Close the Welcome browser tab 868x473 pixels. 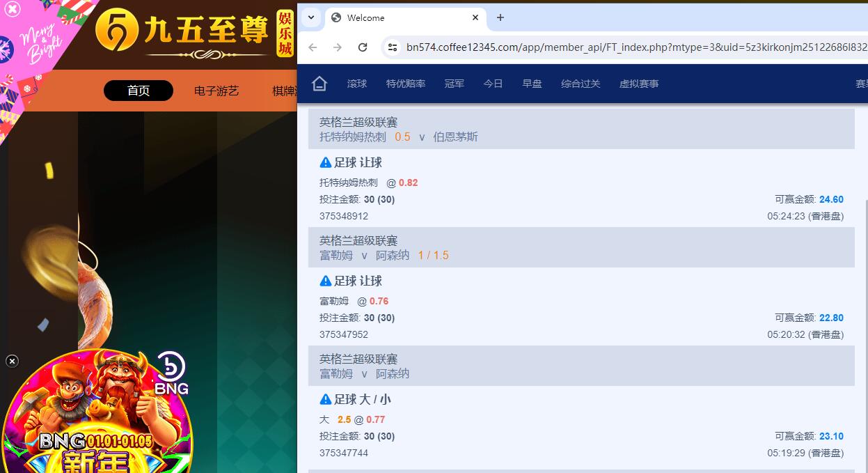point(475,17)
